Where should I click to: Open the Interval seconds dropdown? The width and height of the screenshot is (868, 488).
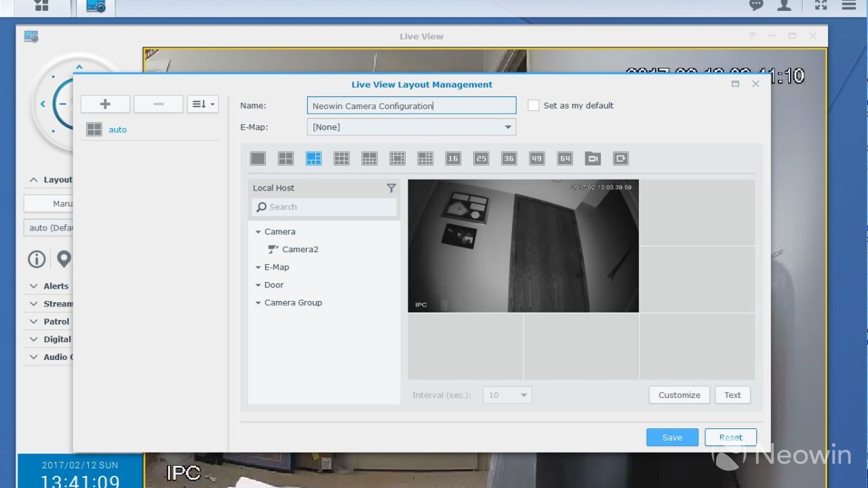click(507, 395)
